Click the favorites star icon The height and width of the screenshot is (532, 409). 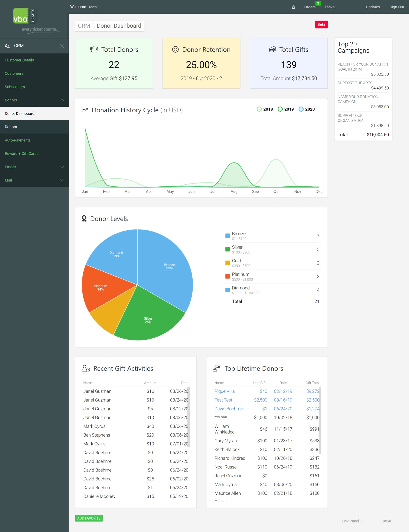pyautogui.click(x=293, y=7)
